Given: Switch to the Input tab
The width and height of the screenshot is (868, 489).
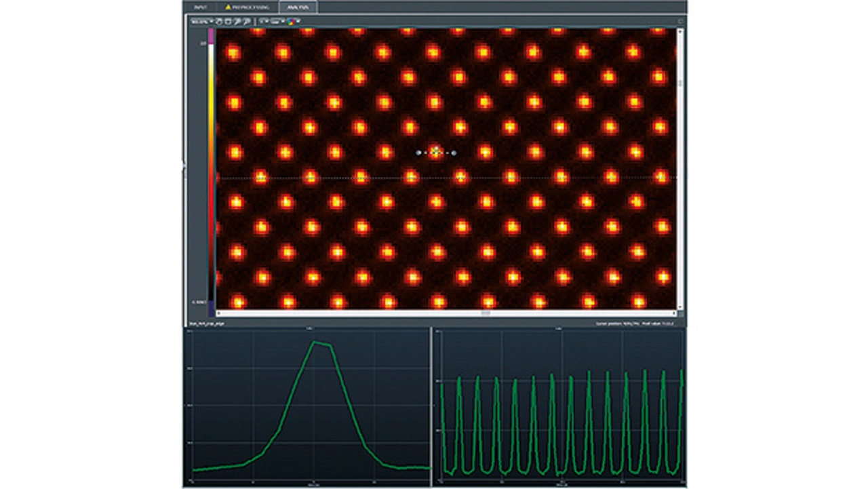Looking at the screenshot, I should click(x=201, y=7).
